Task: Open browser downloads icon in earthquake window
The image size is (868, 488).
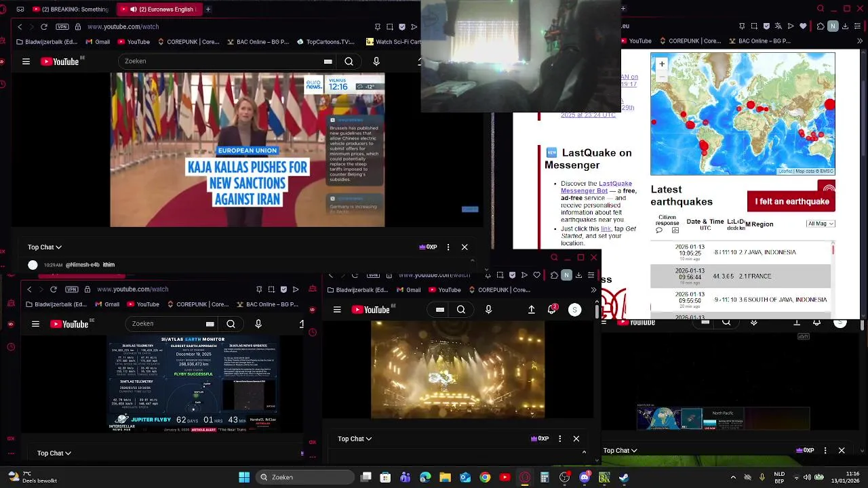Action: click(846, 26)
